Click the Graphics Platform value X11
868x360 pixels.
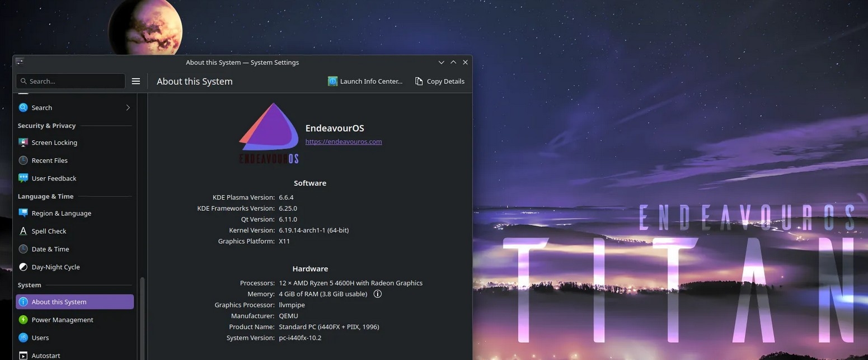[284, 241]
